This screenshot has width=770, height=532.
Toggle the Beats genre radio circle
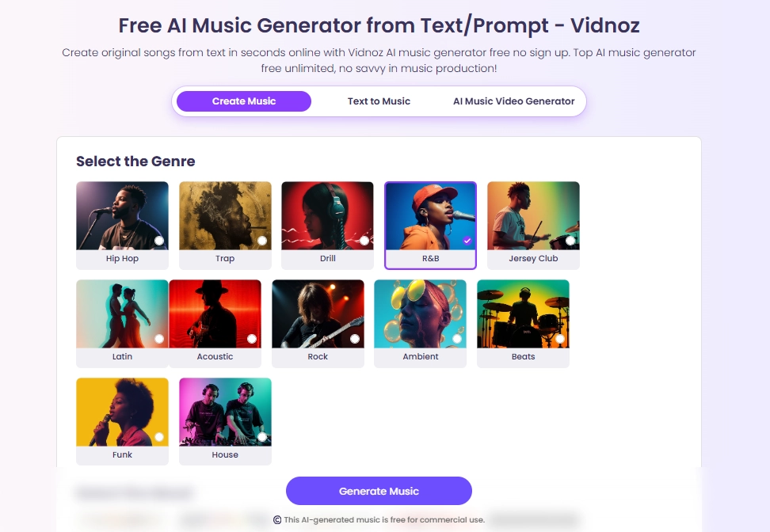click(560, 339)
